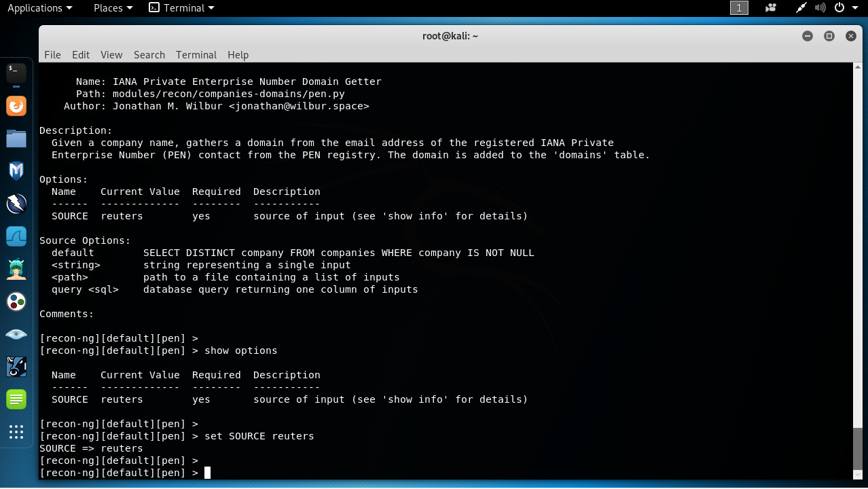868x489 pixels.
Task: Open the terminal Help menu
Action: (238, 55)
